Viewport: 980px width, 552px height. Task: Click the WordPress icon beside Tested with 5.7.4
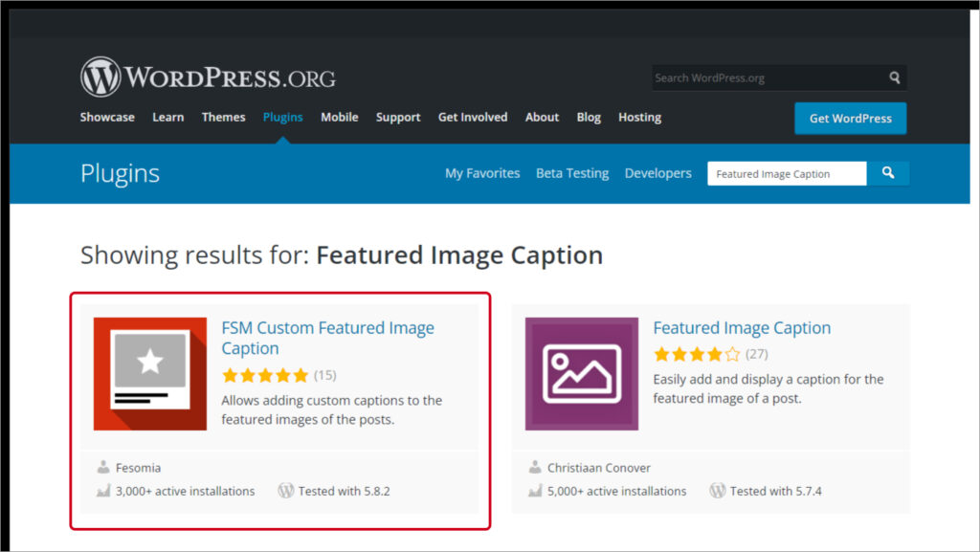pyautogui.click(x=718, y=490)
